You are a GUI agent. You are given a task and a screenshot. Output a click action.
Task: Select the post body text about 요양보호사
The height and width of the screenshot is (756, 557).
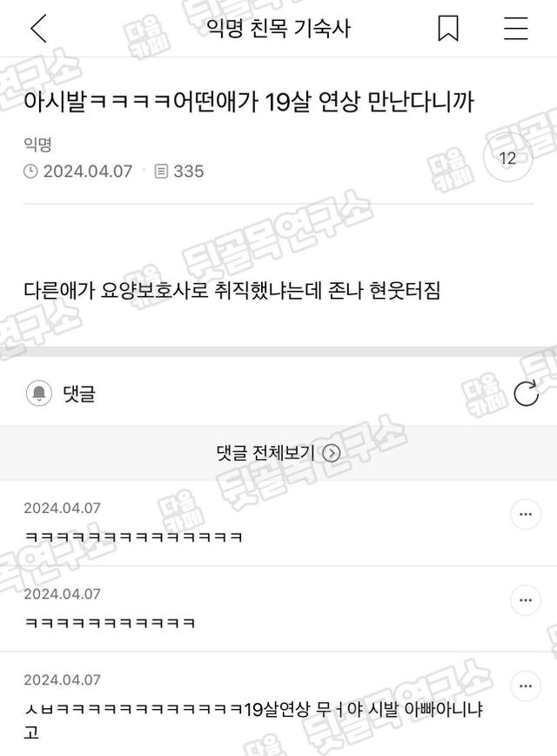click(232, 290)
